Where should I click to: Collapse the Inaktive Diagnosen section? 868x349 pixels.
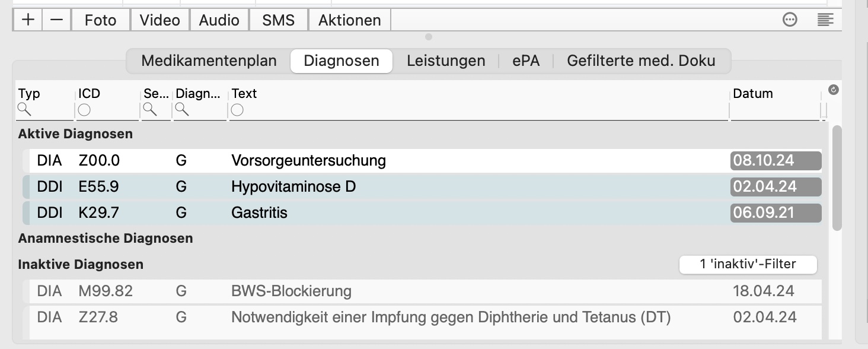click(81, 265)
